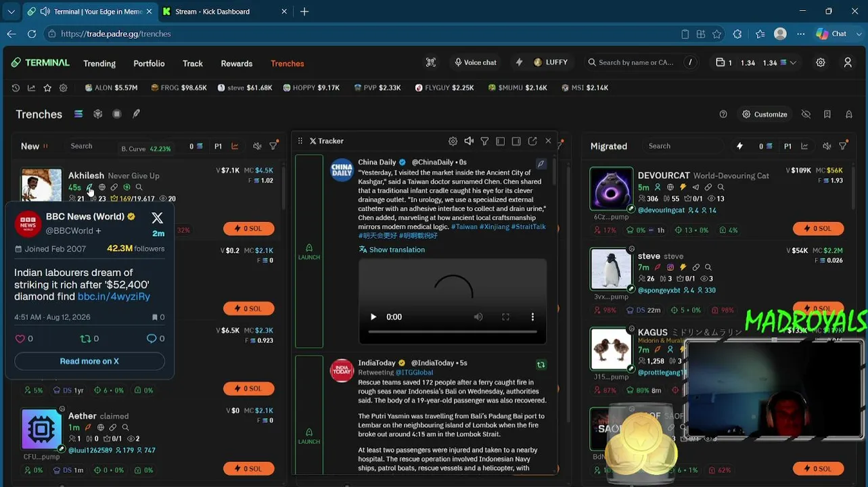Image resolution: width=868 pixels, height=487 pixels.
Task: Click LAUNCH button beside China Daily post
Action: point(309,251)
